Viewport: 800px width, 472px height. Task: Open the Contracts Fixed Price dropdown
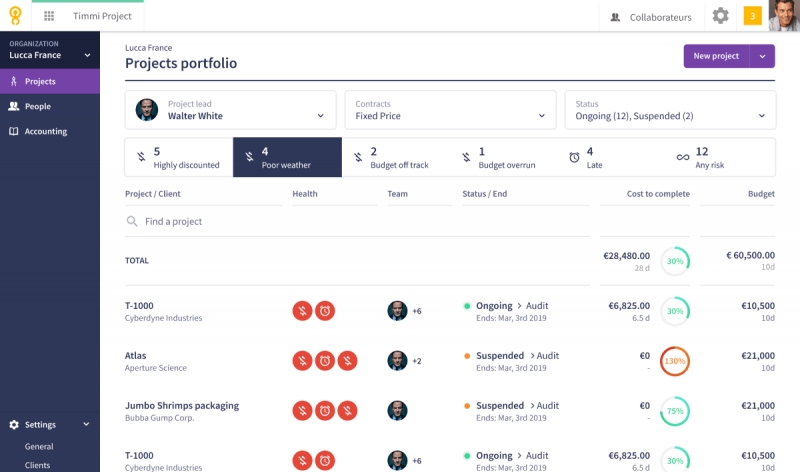[x=449, y=110]
